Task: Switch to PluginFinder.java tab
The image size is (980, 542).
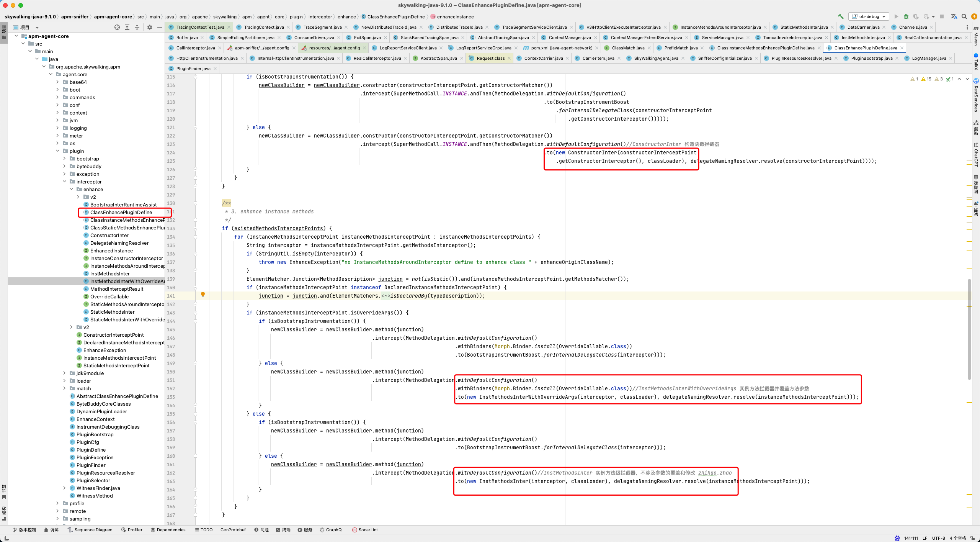Action: pyautogui.click(x=193, y=69)
